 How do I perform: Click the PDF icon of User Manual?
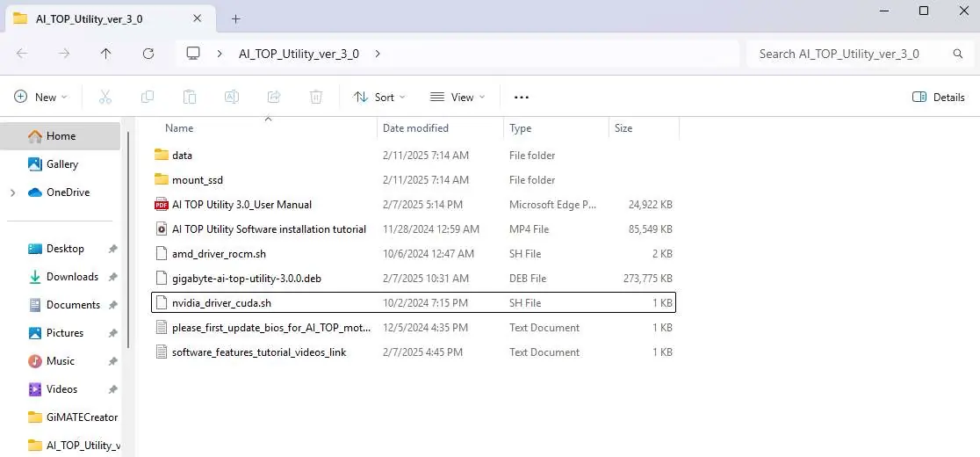(x=162, y=205)
